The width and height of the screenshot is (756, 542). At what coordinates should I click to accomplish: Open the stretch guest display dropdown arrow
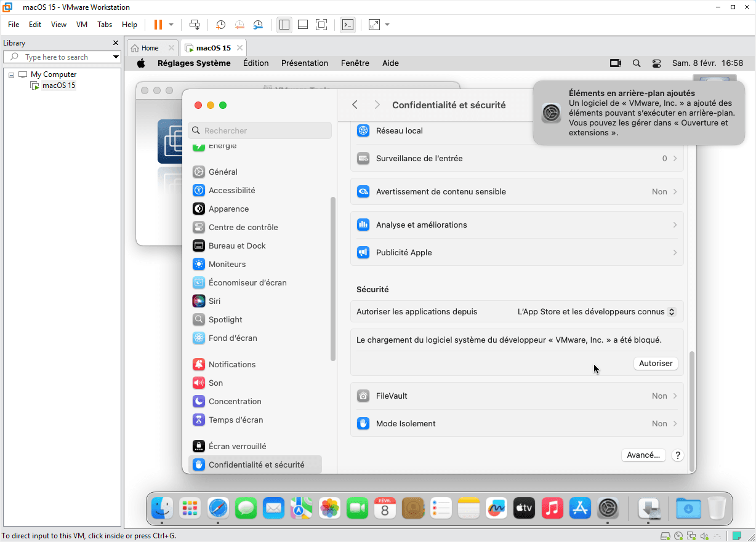[387, 25]
